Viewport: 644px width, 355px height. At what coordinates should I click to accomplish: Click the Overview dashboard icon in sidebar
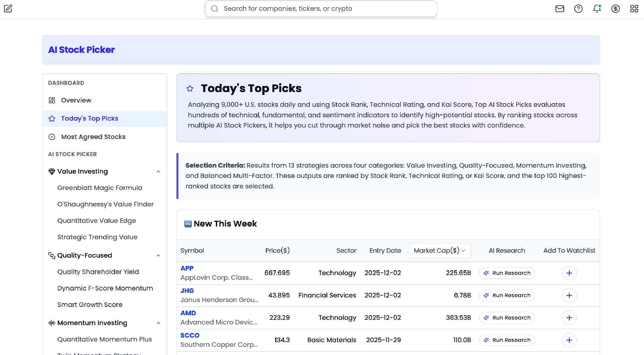[52, 100]
